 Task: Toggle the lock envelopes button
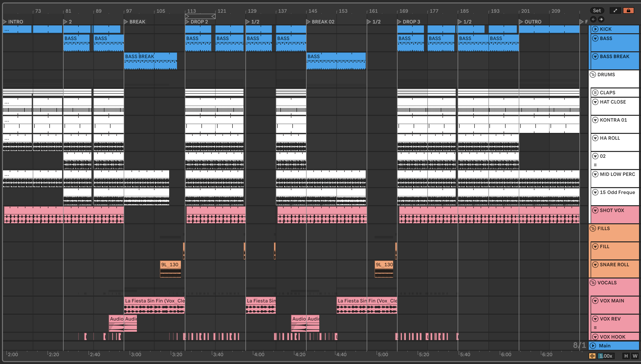coord(628,11)
